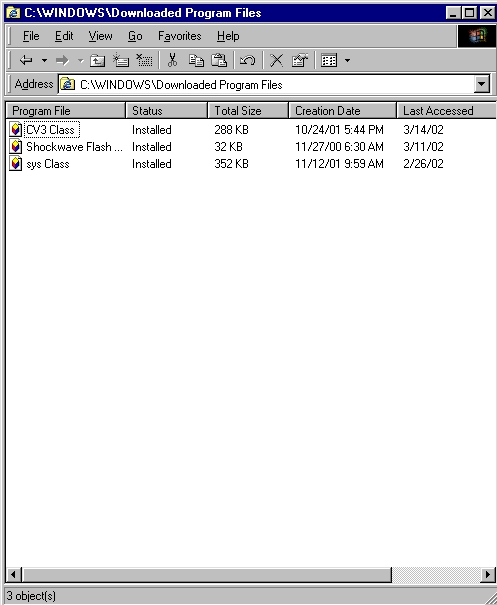Viewport: 497px width, 605px height.
Task: Click the Disconnect Network Drive icon
Action: pos(144,60)
